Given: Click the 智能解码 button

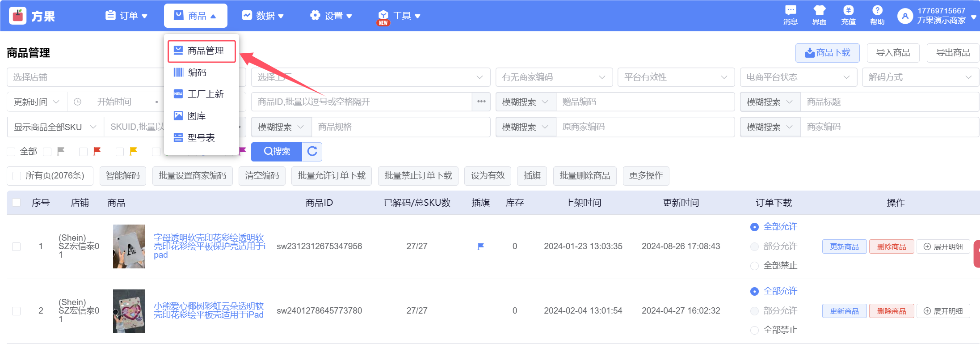Looking at the screenshot, I should (123, 176).
